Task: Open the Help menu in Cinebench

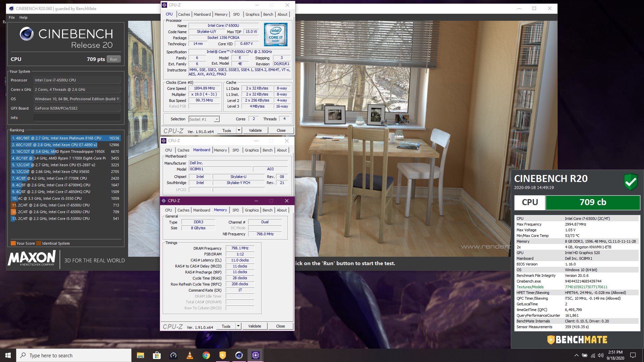Action: click(x=23, y=17)
